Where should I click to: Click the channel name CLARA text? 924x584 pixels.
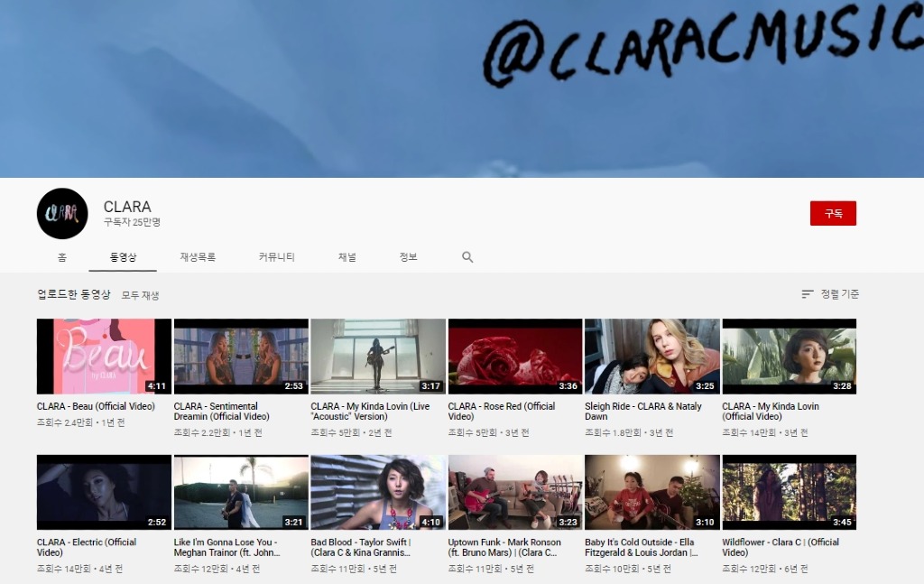coord(127,207)
